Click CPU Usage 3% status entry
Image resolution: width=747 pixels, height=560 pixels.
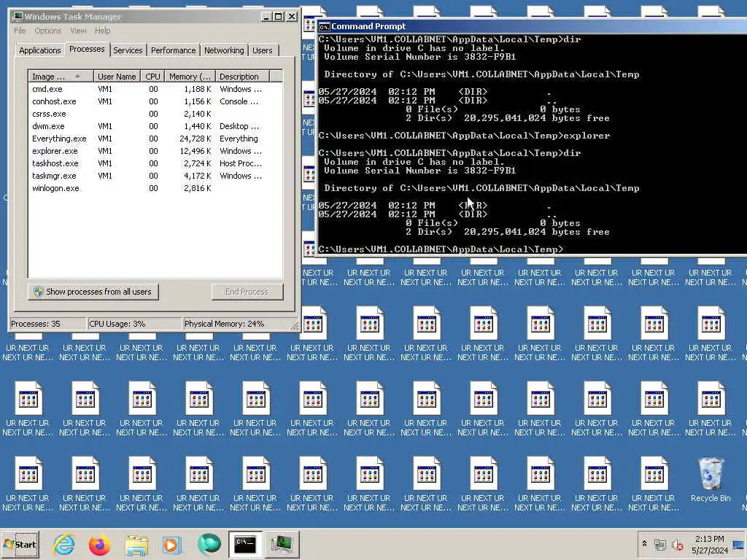click(135, 324)
